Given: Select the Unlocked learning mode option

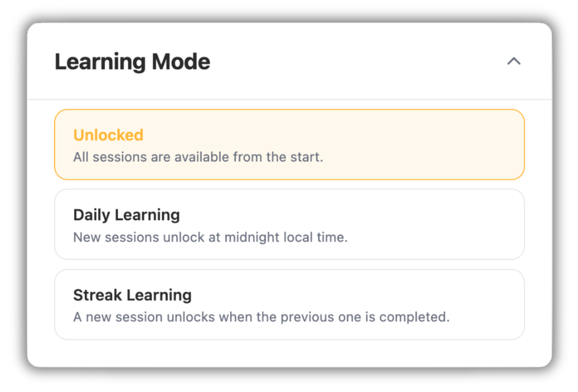Looking at the screenshot, I should (x=289, y=144).
